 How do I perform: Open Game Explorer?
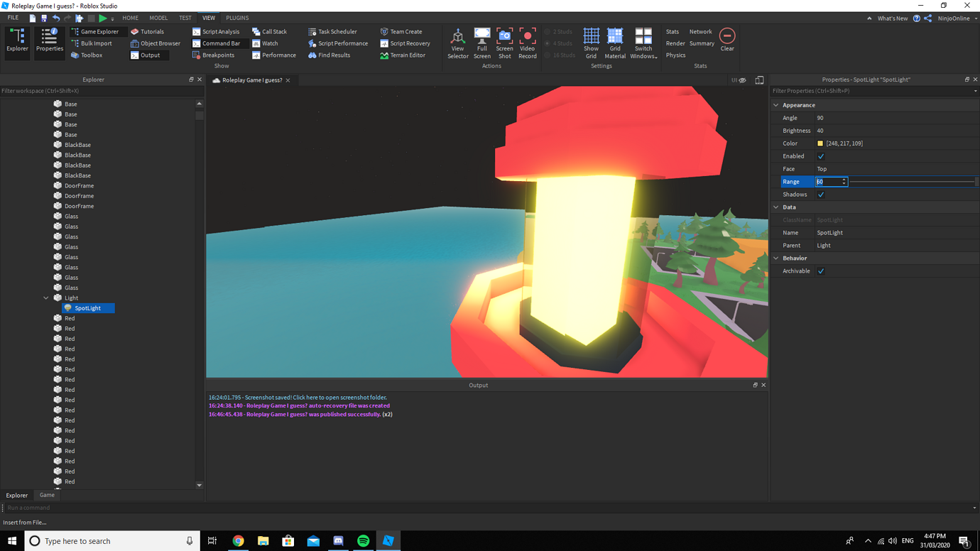95,31
